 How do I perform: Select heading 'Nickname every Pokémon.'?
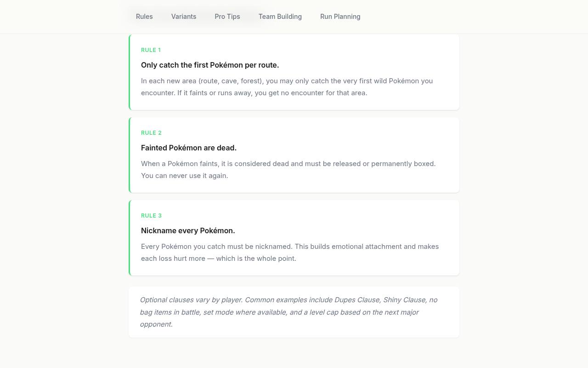[x=188, y=230]
